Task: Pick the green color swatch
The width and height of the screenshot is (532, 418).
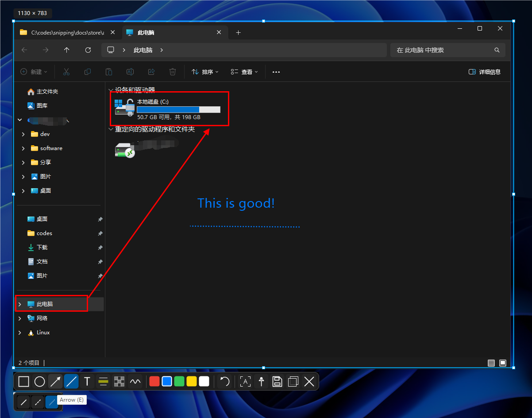Action: [179, 381]
